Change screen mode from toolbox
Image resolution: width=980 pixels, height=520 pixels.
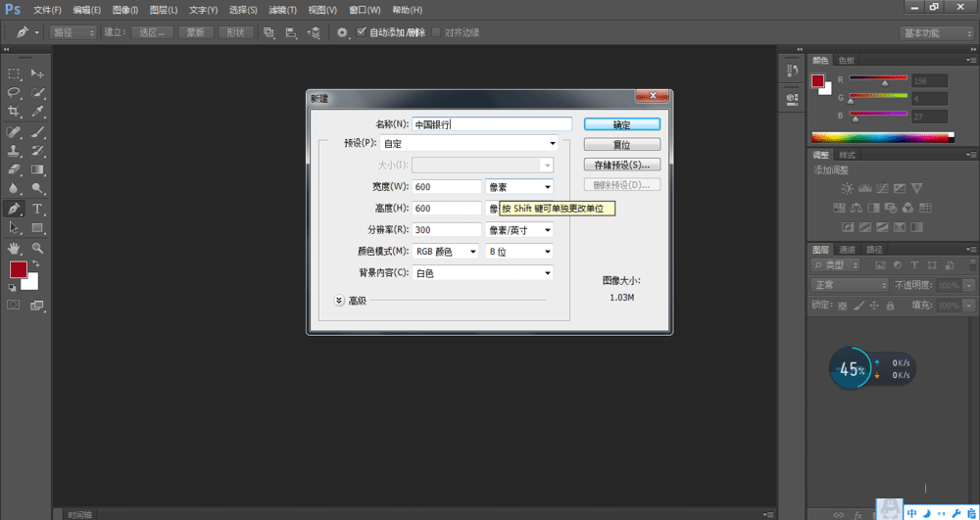(37, 305)
